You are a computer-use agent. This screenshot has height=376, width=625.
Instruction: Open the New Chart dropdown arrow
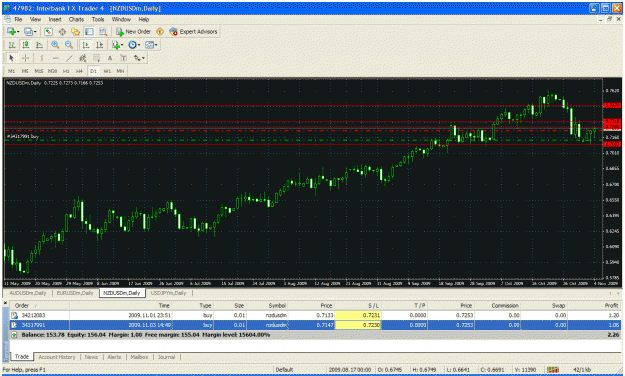tap(18, 32)
